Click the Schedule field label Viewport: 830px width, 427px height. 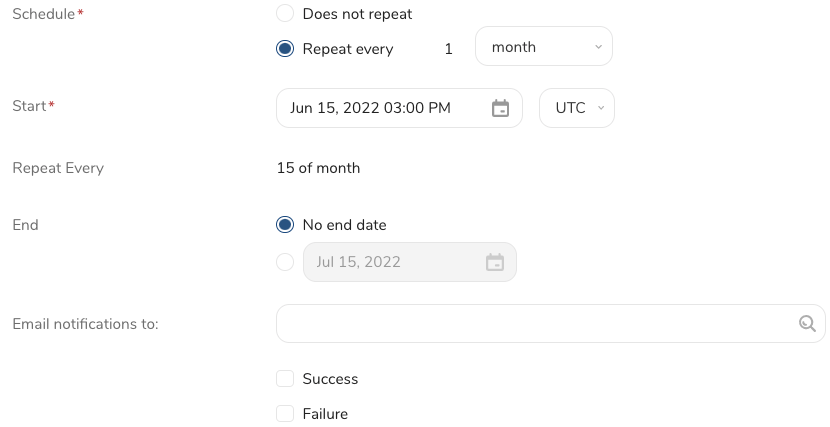(x=44, y=14)
